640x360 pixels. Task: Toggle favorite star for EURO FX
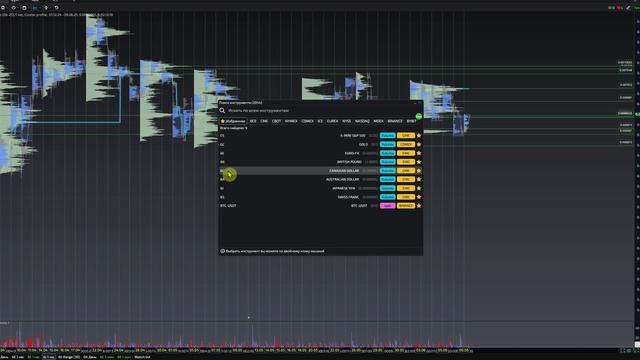[419, 153]
